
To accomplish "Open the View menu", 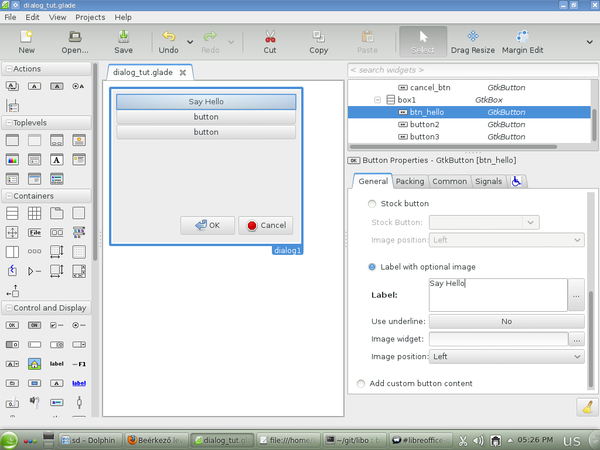I will click(x=57, y=17).
